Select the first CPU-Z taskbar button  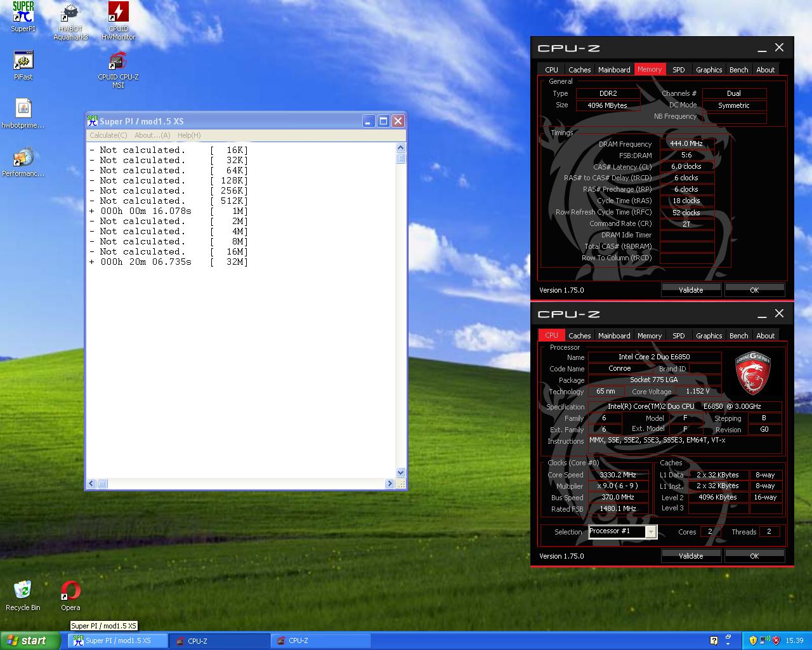point(219,640)
